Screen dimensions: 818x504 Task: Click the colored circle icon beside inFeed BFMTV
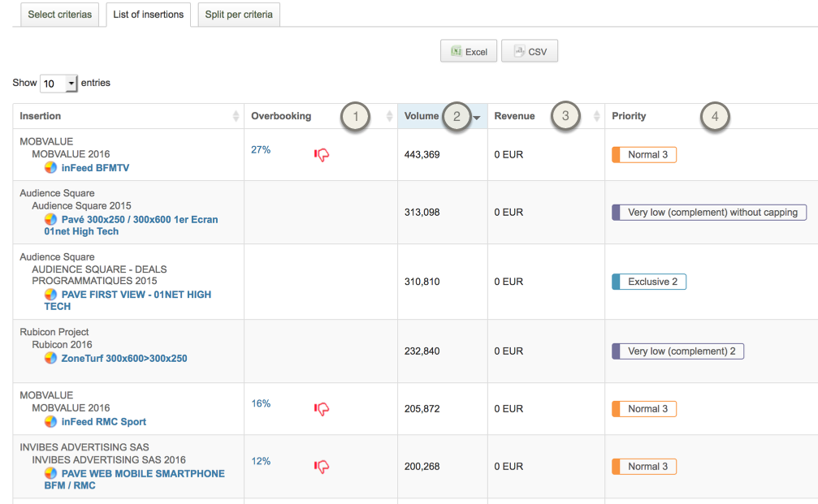(x=50, y=168)
